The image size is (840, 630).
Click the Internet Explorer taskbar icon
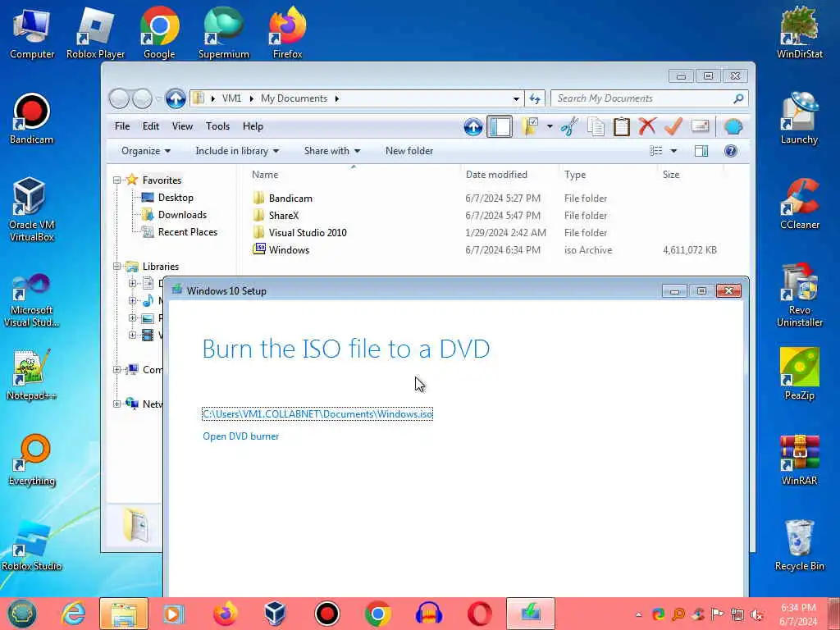click(73, 614)
